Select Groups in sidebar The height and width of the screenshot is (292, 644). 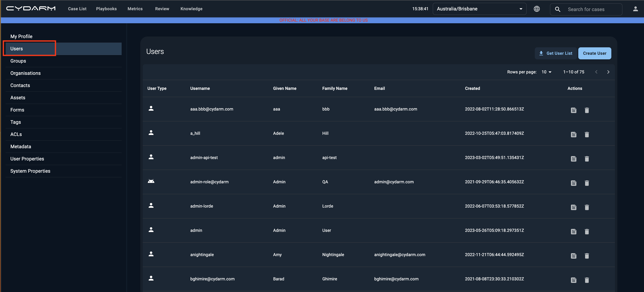(64, 61)
